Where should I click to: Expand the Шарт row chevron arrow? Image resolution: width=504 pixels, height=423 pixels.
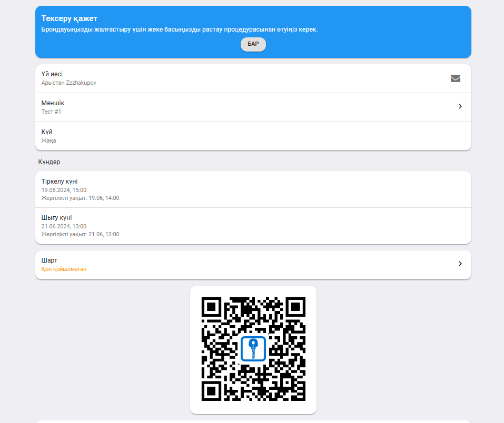click(460, 264)
